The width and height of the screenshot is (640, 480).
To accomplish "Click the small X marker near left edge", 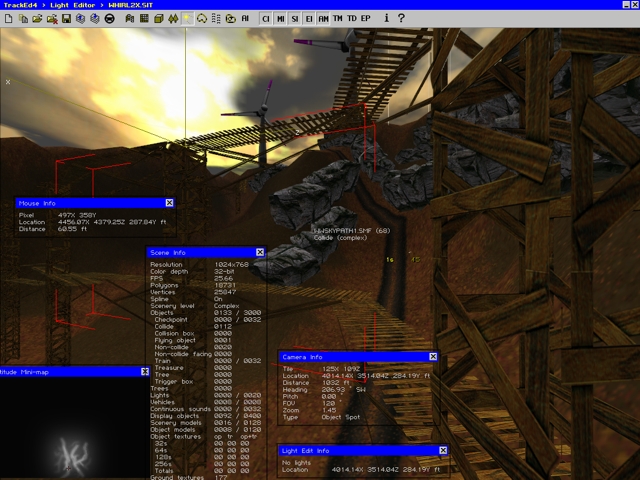I will [8, 82].
